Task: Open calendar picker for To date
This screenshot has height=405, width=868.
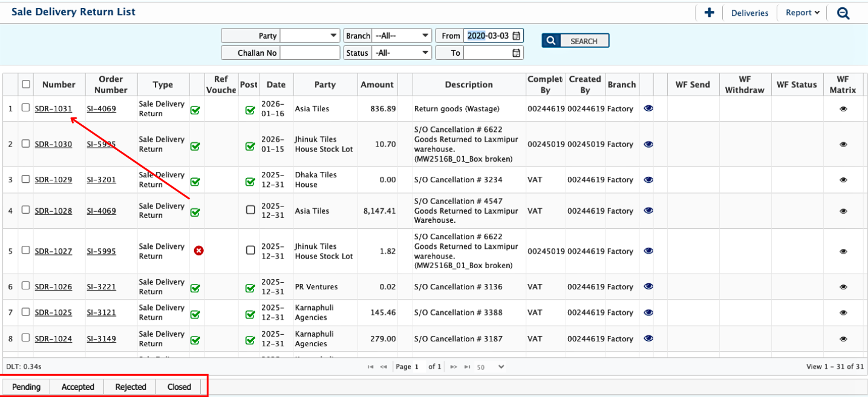Action: (516, 53)
